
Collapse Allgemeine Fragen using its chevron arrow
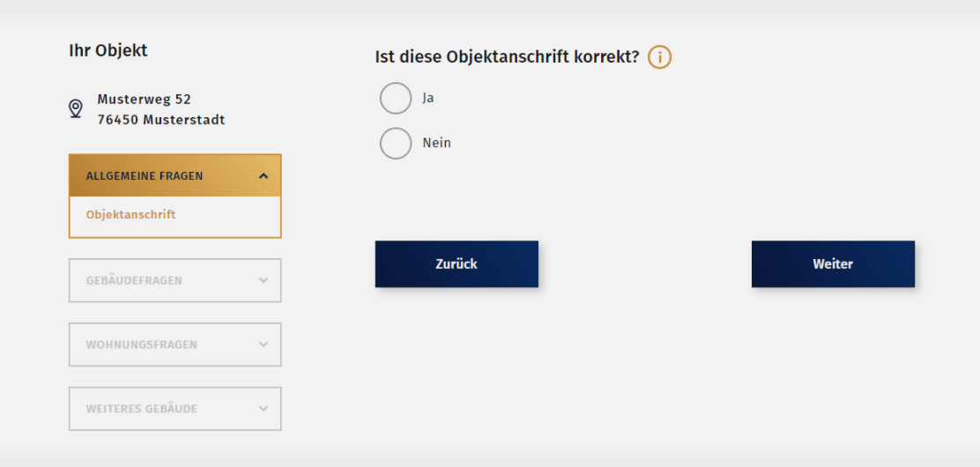pos(263,176)
